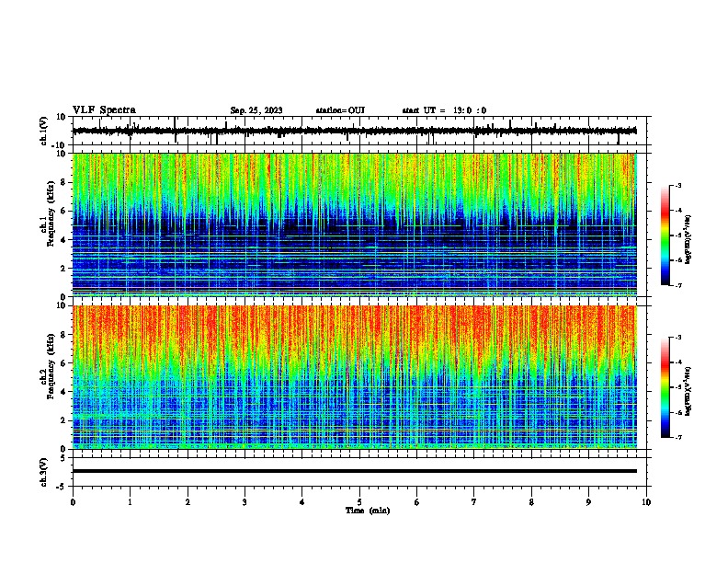Click the "start UT = 13: 0 : 0" text

pyautogui.click(x=444, y=110)
